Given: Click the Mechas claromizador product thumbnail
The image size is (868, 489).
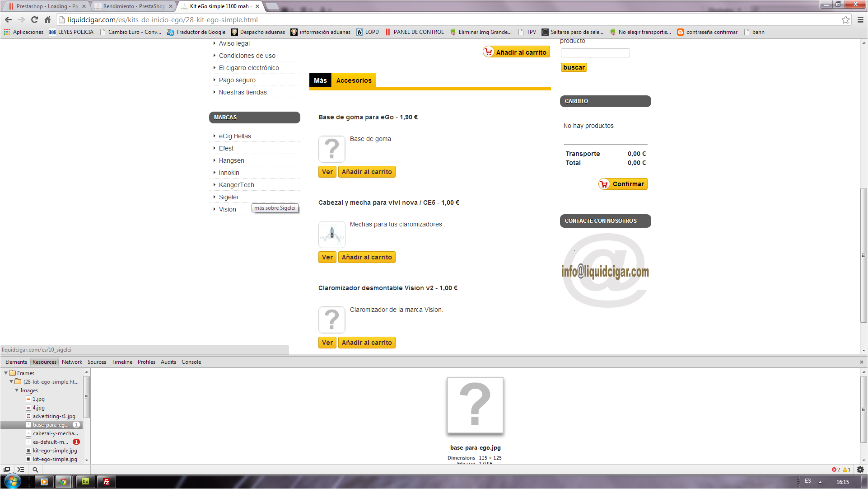Looking at the screenshot, I should [332, 234].
